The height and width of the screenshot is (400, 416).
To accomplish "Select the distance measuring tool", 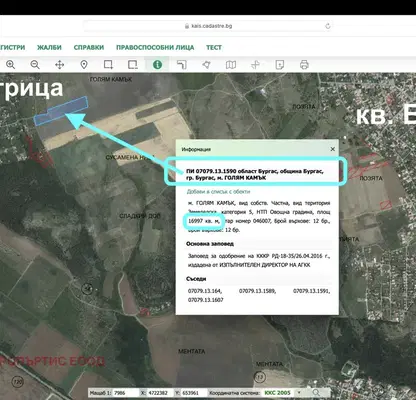I will 182,64.
